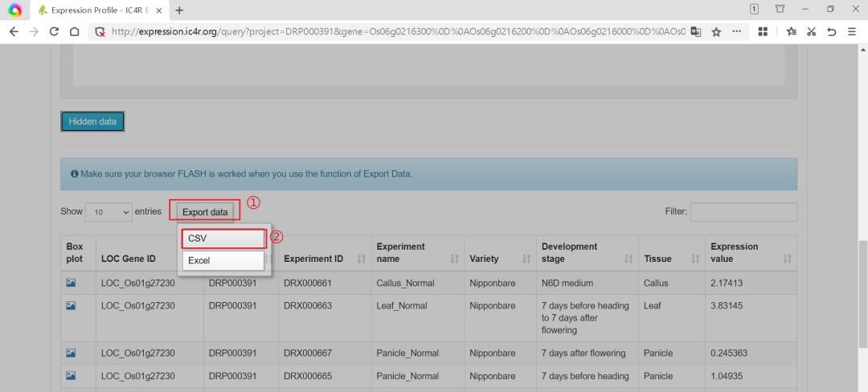This screenshot has width=868, height=392.
Task: Bookmark this page with the star icon
Action: (715, 31)
